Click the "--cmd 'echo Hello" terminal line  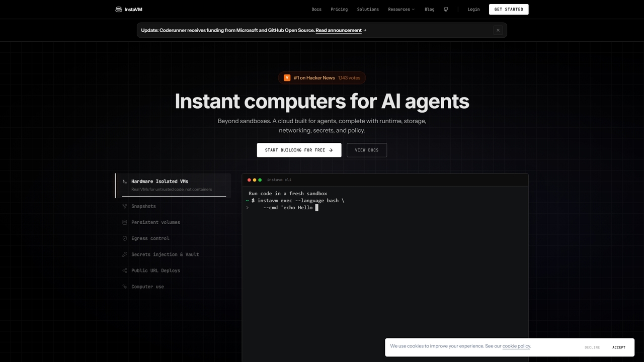pyautogui.click(x=288, y=208)
